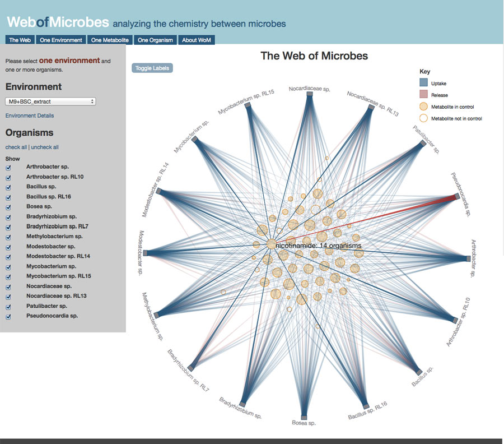Select the Arthrobacter sp. organism node

tap(468, 258)
